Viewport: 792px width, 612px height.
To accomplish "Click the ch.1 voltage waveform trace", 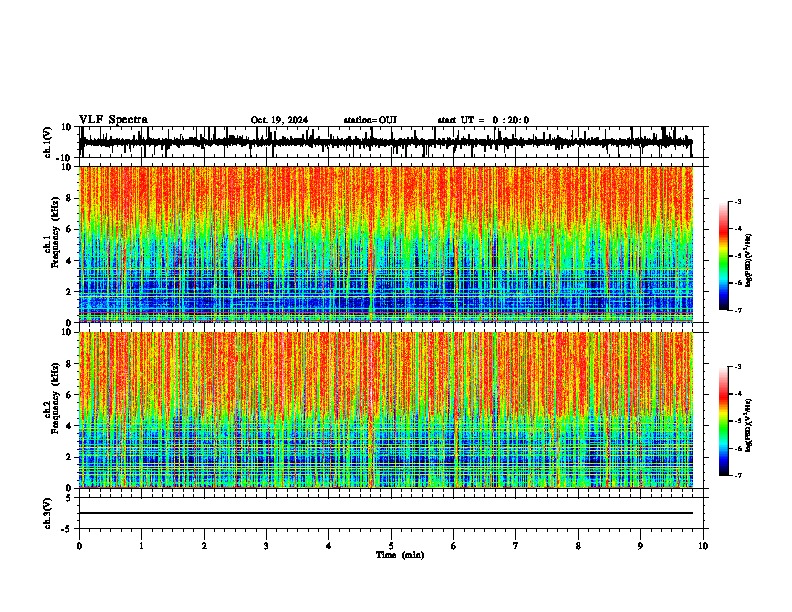I will 385,142.
